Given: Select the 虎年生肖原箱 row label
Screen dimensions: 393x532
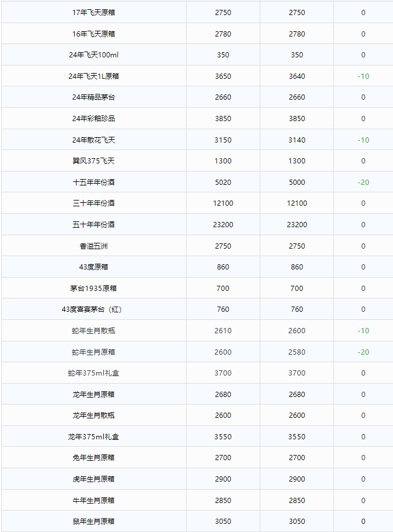Looking at the screenshot, I should point(94,479).
